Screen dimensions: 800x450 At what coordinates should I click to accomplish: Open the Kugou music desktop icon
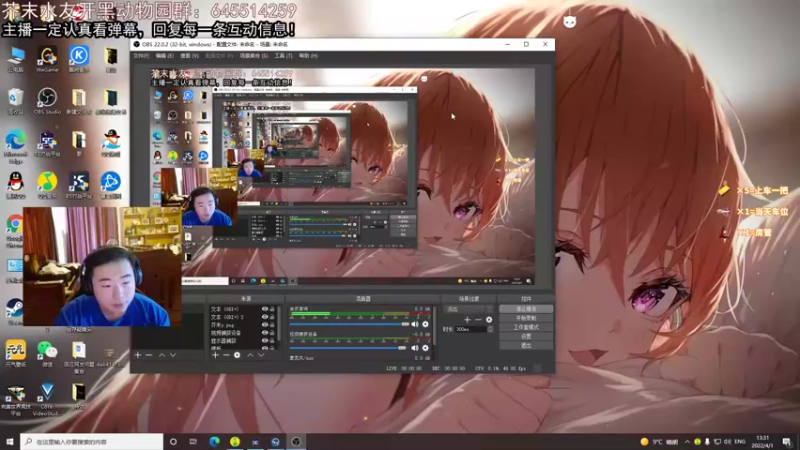coord(79,59)
